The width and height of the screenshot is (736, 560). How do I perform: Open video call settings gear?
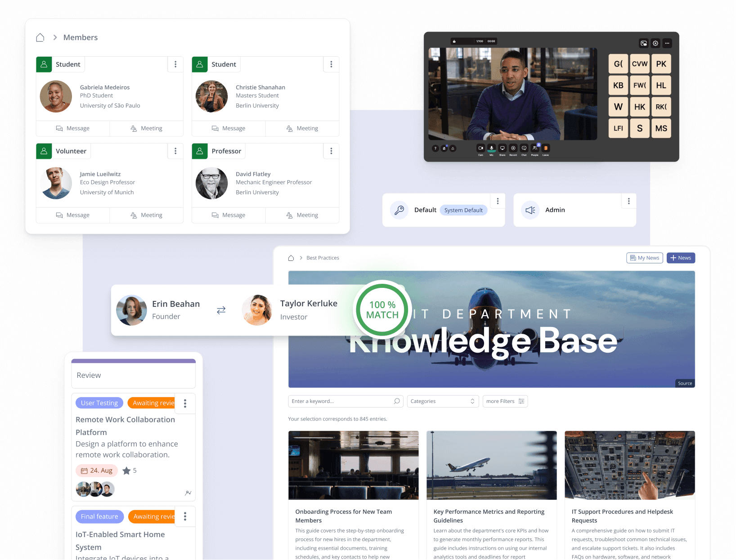(x=655, y=43)
